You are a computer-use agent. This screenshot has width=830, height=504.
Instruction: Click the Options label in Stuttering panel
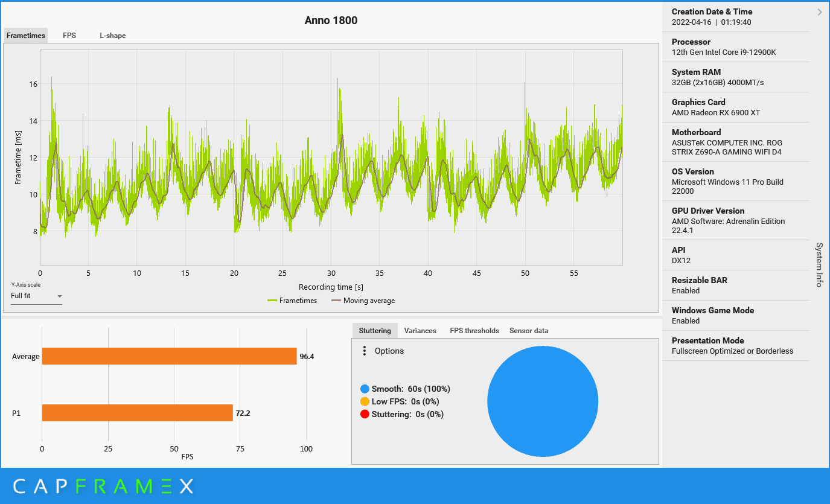click(389, 351)
